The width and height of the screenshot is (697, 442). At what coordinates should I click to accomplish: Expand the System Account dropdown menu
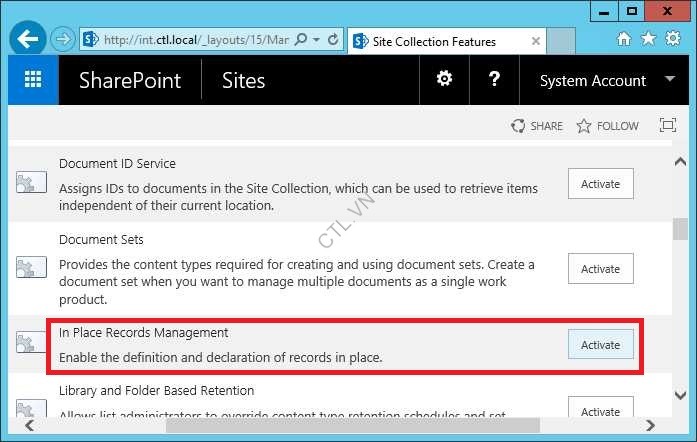click(669, 80)
